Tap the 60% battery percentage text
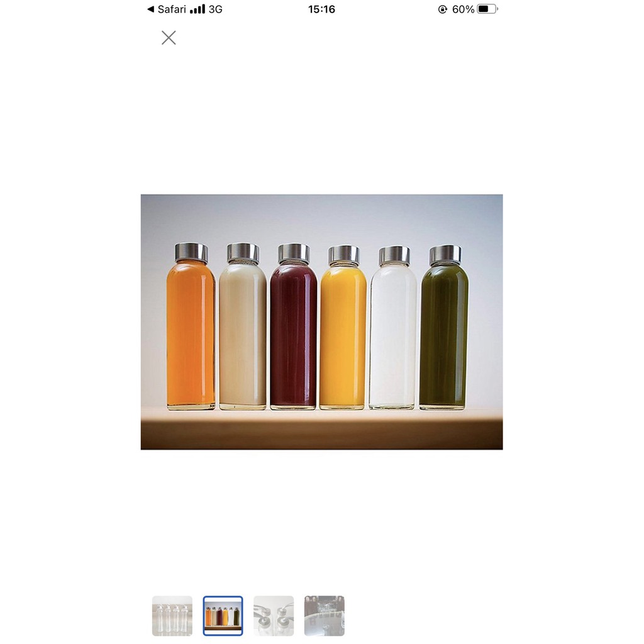Image resolution: width=644 pixels, height=644 pixels. pyautogui.click(x=463, y=9)
